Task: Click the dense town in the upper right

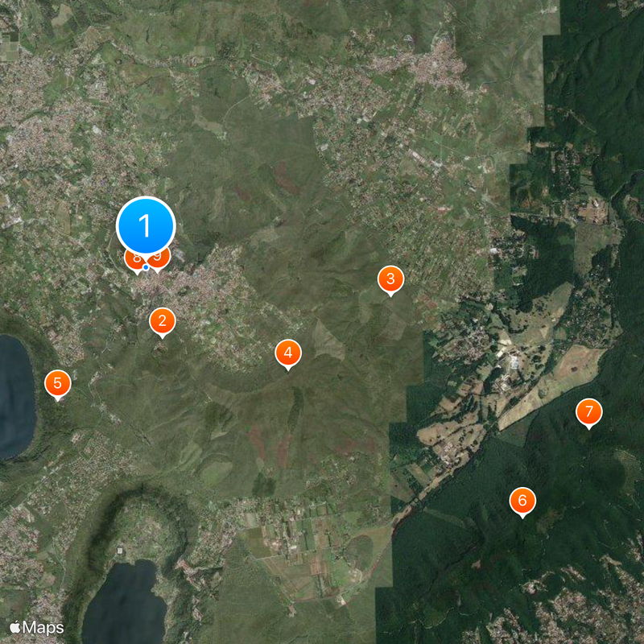Action: [436, 66]
